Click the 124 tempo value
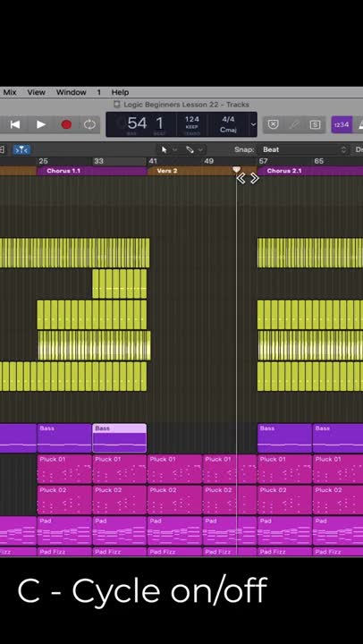Viewport: 363px width, 644px height. pyautogui.click(x=191, y=119)
